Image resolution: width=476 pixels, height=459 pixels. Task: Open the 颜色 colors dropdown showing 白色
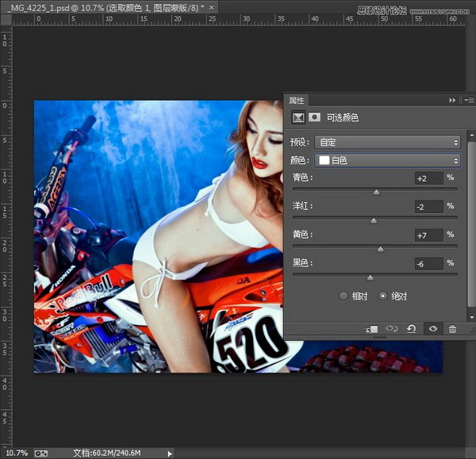[387, 160]
